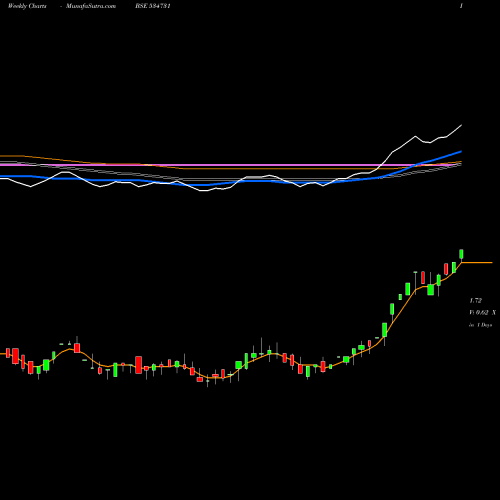The image size is (500, 500).
Task: Click the "Weekly Charts" title text
Action: click(27, 6)
